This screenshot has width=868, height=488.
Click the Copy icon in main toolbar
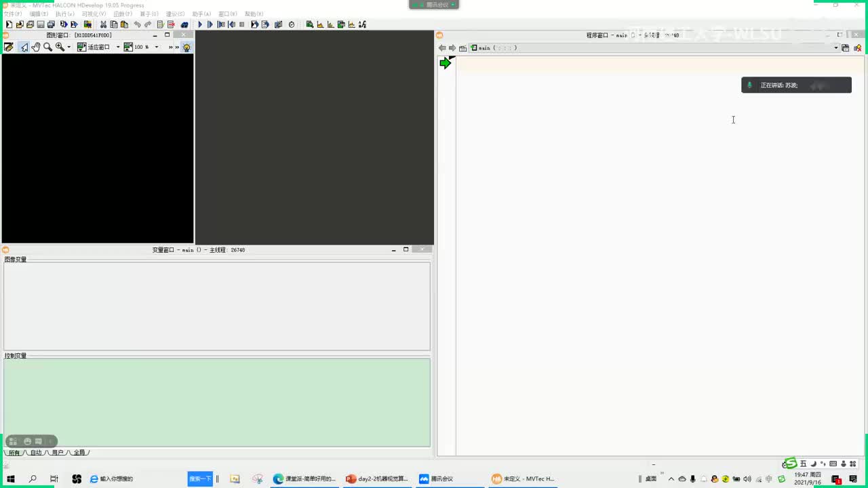(x=114, y=24)
